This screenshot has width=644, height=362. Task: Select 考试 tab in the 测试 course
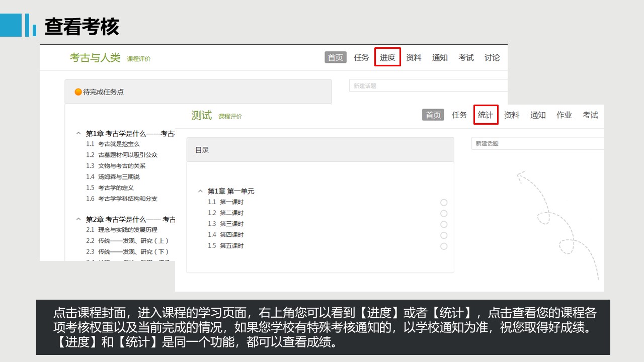point(590,115)
